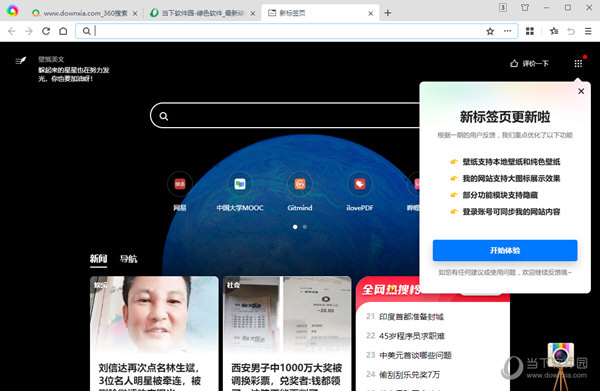The image size is (600, 391).
Task: Open hot search 印度首都准备封城
Action: coord(411,317)
